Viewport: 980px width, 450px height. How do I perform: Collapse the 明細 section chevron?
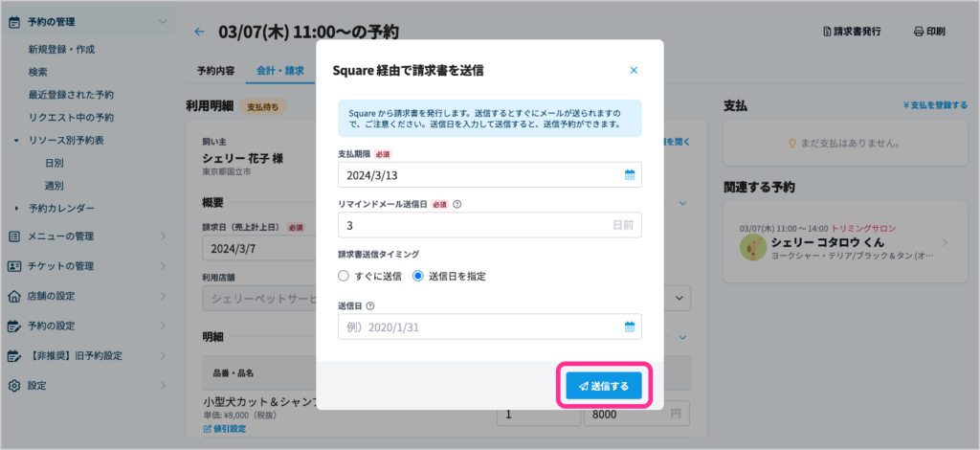tap(682, 337)
